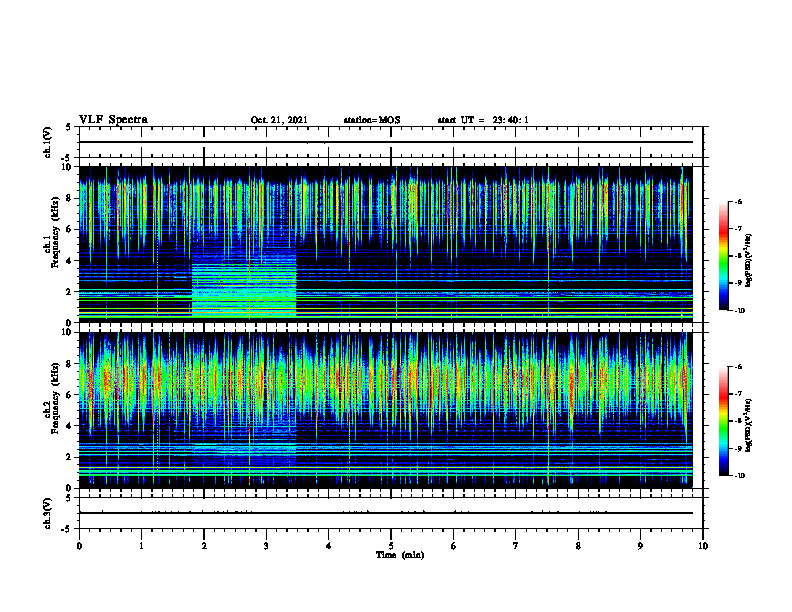The width and height of the screenshot is (792, 612).
Task: Click the "ch.1(V)" voltage axis label
Action: coord(47,142)
